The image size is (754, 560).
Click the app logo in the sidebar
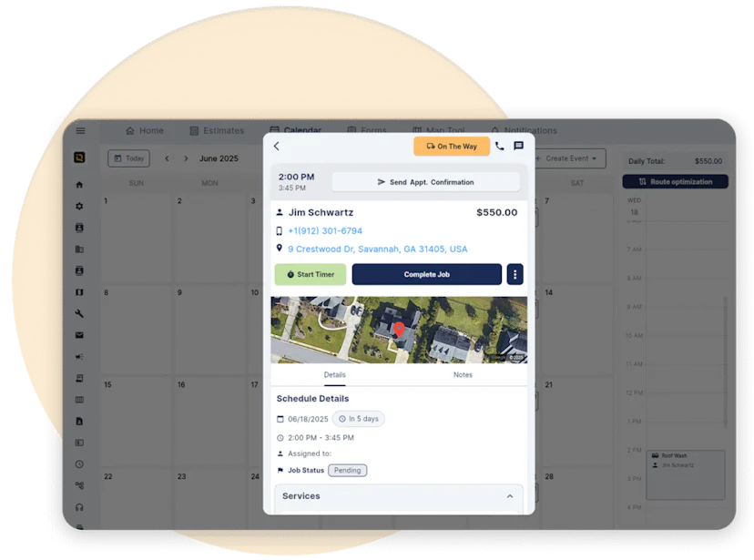point(79,158)
